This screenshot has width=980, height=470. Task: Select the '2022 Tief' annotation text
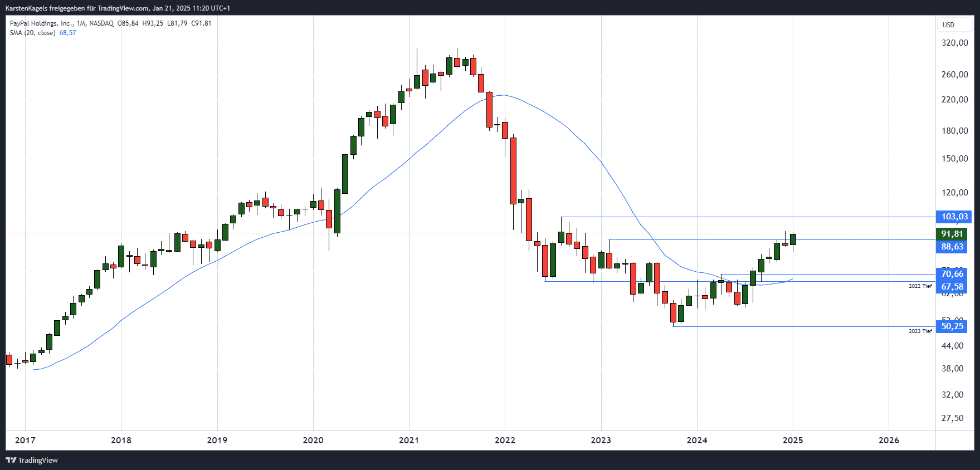pyautogui.click(x=920, y=286)
